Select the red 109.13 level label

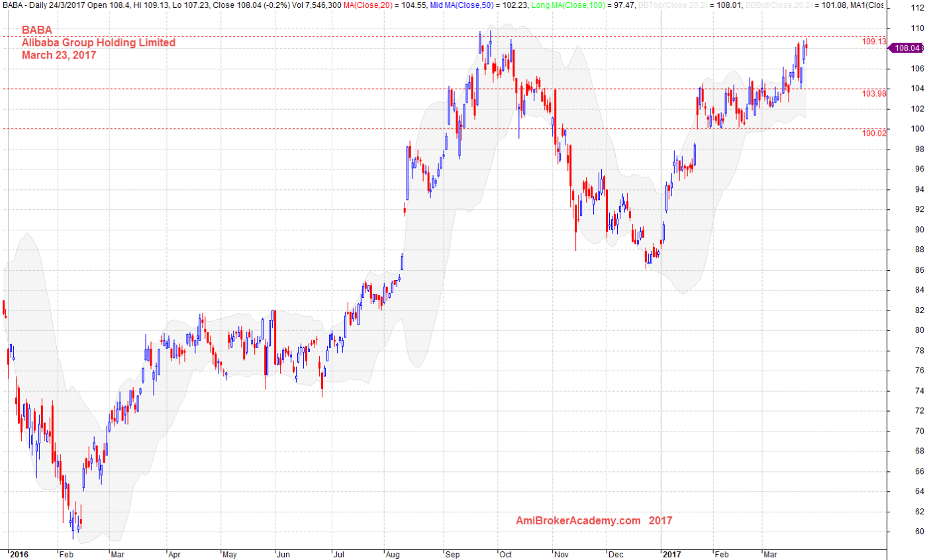[874, 41]
